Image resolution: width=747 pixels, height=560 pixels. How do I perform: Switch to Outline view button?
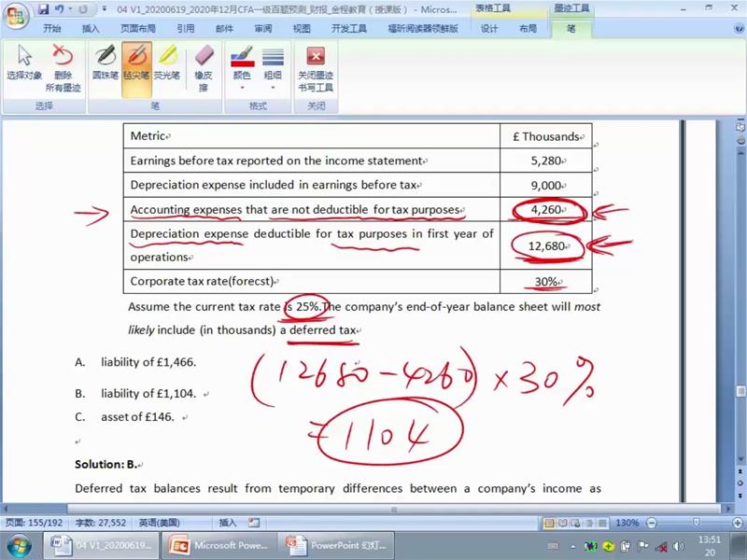click(589, 523)
